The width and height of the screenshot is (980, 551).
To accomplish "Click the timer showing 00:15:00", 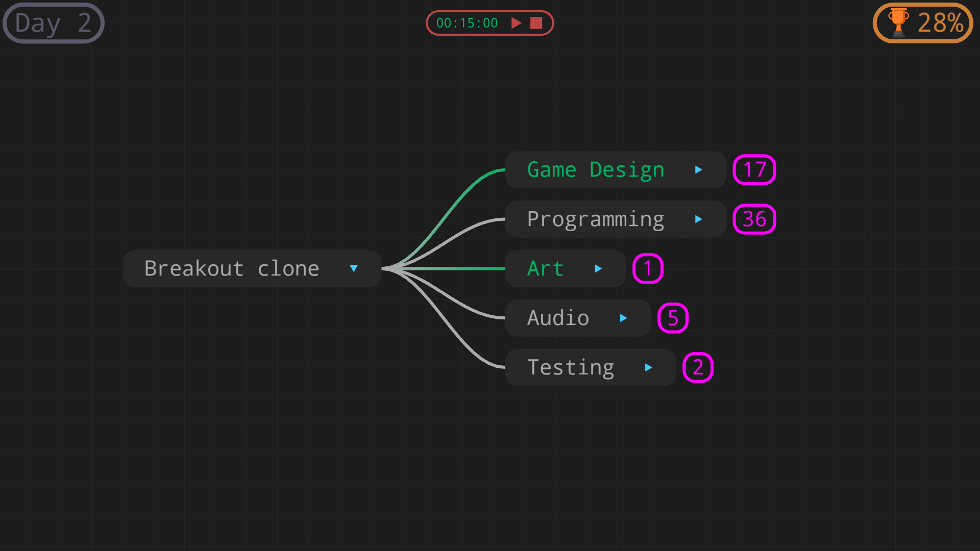I will [467, 22].
